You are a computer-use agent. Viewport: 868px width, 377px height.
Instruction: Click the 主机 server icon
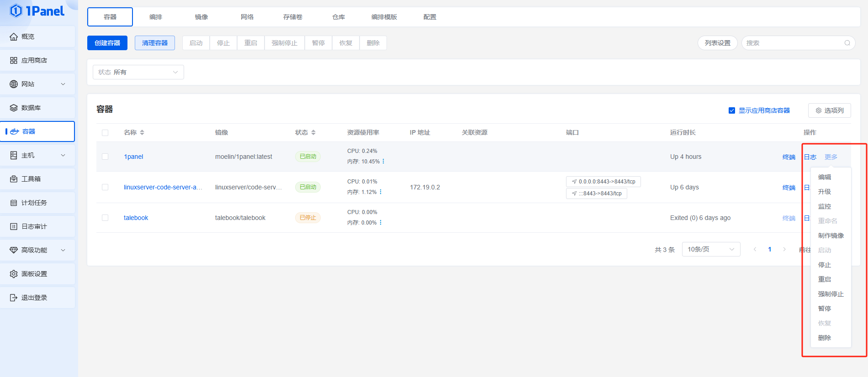14,155
